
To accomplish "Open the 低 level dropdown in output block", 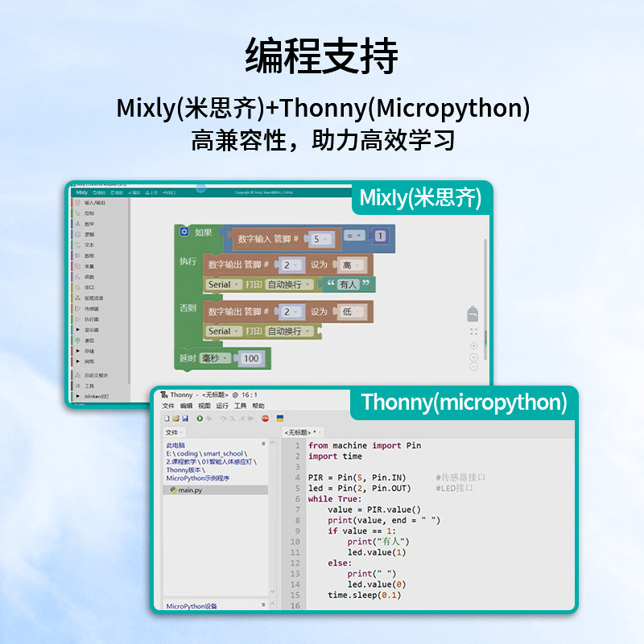I will [352, 312].
